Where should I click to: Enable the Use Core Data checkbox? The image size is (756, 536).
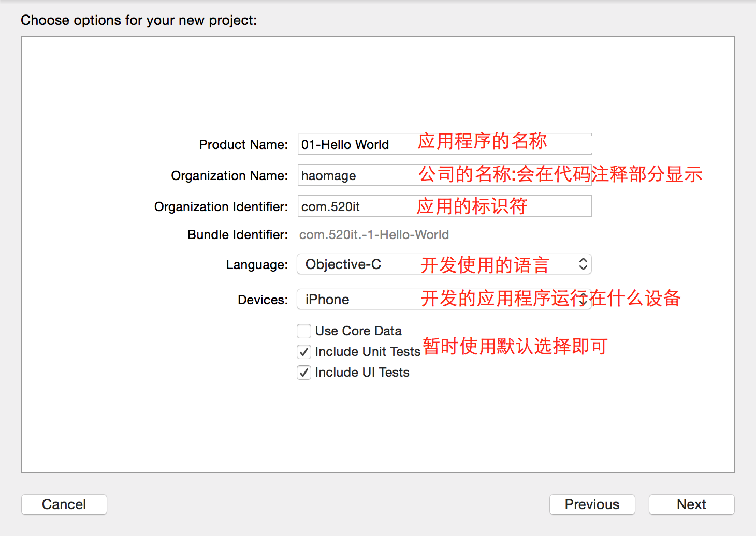(304, 331)
